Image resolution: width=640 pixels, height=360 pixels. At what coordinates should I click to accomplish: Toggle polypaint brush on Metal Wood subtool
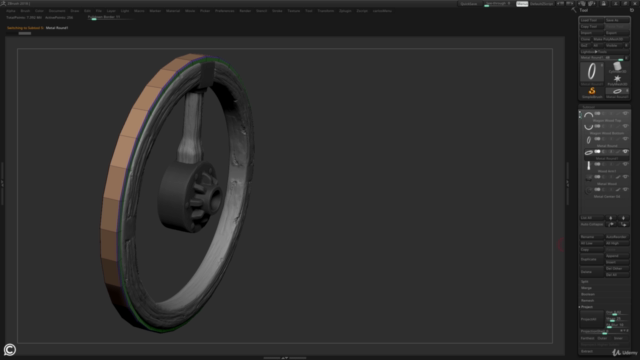(x=618, y=177)
